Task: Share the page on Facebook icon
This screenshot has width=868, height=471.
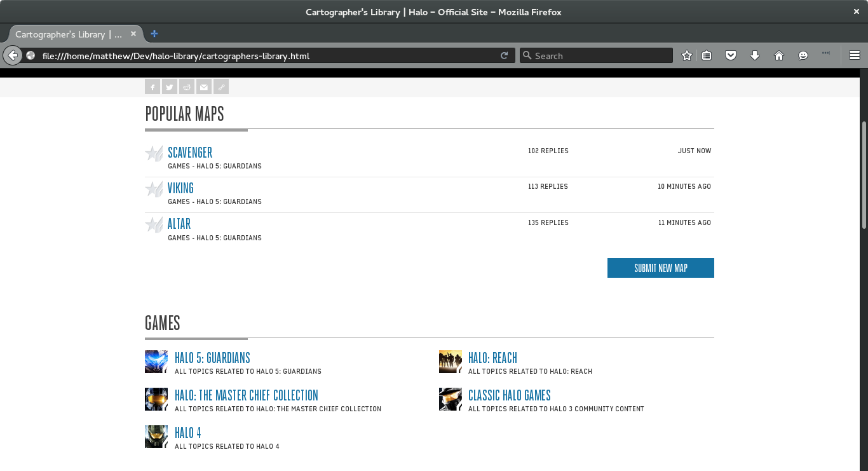Action: 153,87
